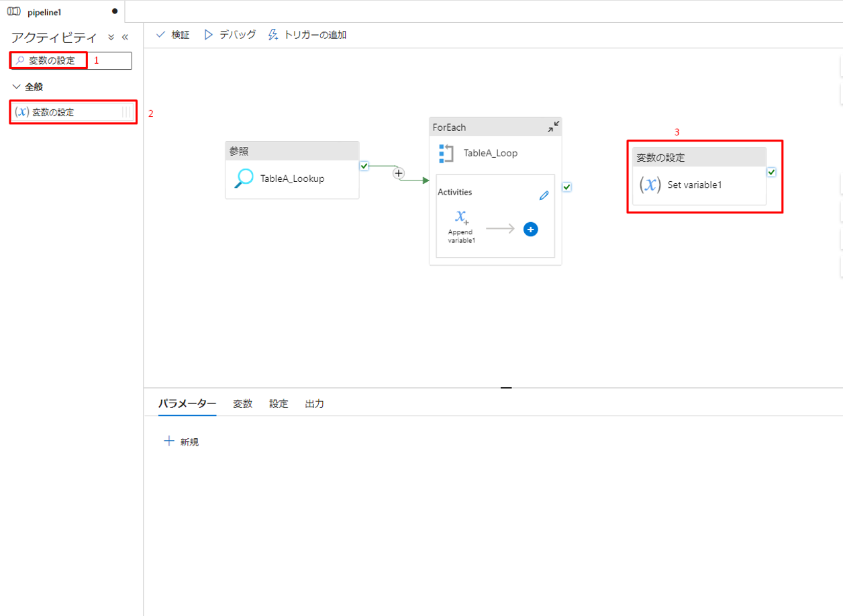Start デバッグ run
The height and width of the screenshot is (616, 843).
(x=230, y=35)
